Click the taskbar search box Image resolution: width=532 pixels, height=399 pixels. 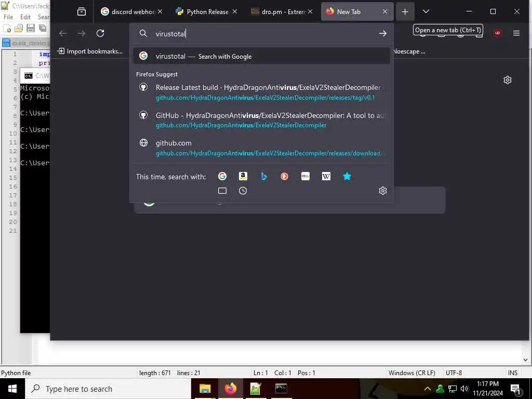pos(108,389)
